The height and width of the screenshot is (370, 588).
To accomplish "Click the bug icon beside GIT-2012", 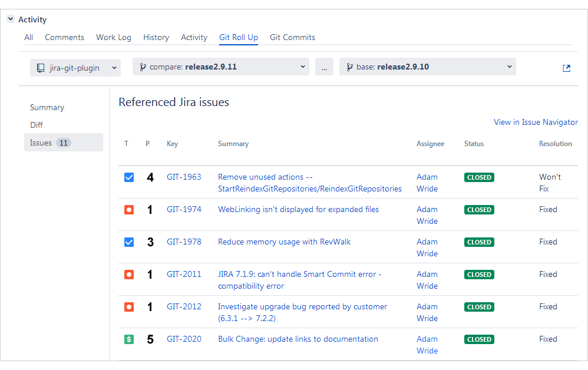I will (129, 307).
